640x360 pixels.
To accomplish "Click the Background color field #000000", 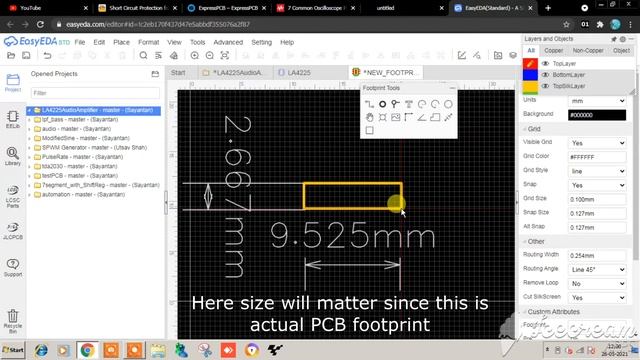I will [597, 115].
